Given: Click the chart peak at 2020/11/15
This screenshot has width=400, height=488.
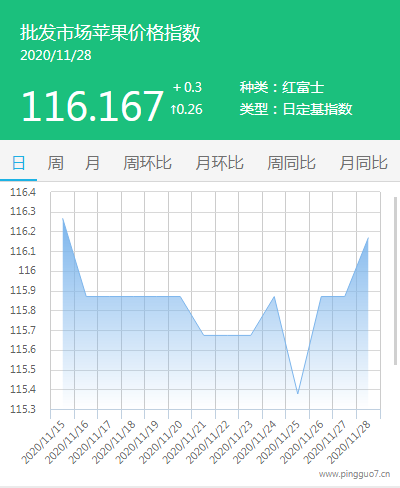Looking at the screenshot, I should (x=63, y=218).
